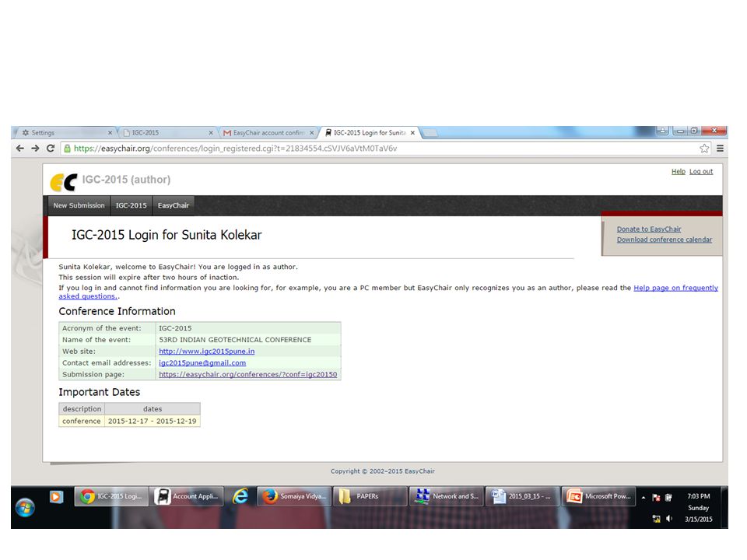Click the conference dates 2015-12-17 cell
The height and width of the screenshot is (560, 747).
[152, 422]
